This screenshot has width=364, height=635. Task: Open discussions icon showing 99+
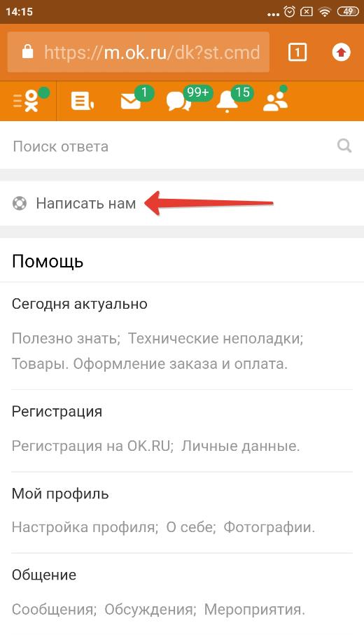click(179, 101)
